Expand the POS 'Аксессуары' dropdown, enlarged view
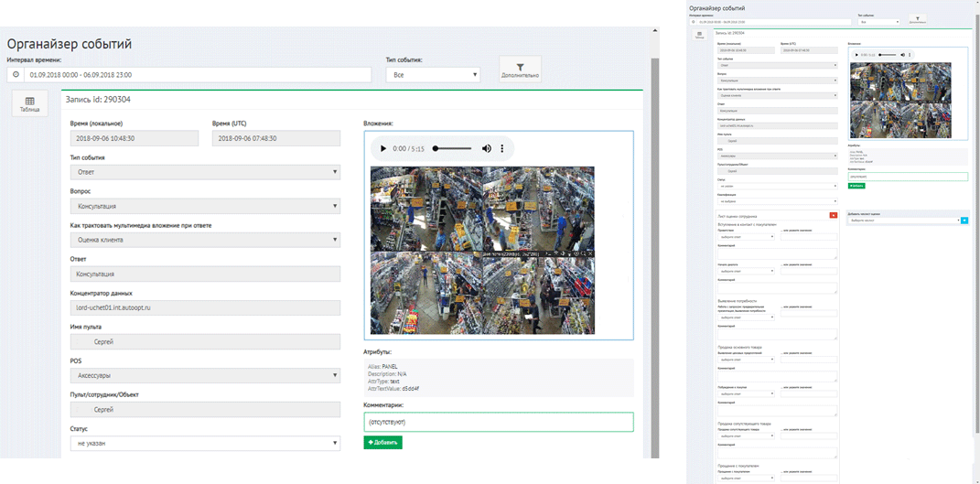 tap(205, 375)
